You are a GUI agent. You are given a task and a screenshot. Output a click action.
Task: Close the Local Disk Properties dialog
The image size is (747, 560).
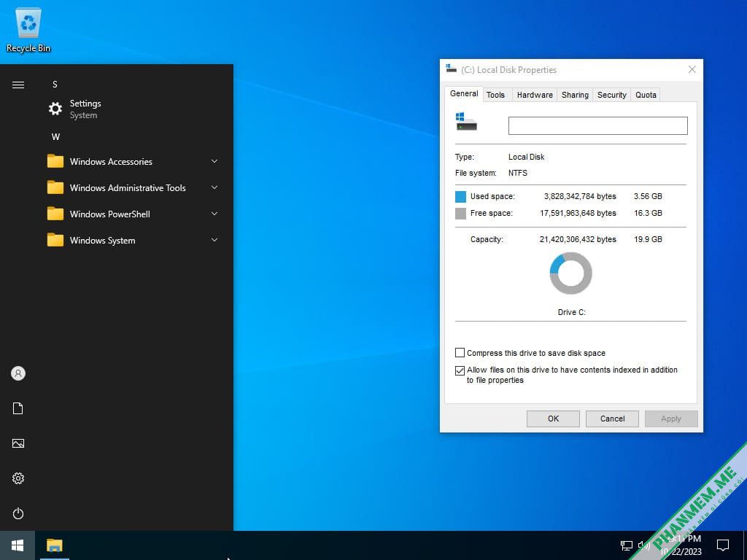(692, 69)
